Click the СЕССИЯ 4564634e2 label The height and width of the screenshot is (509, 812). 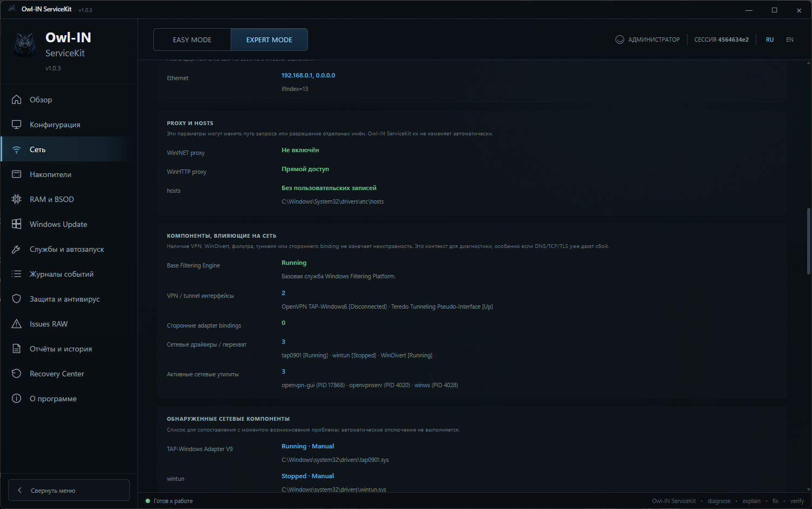(x=722, y=40)
